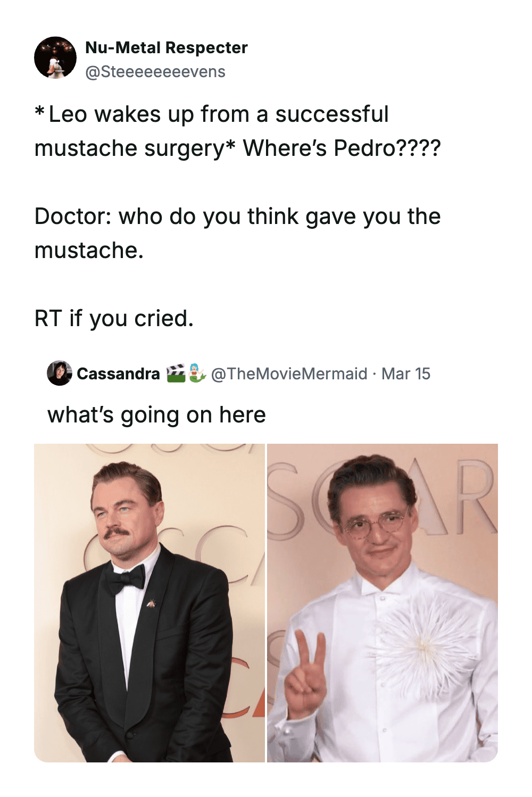
Task: Click the "Doctor: who do you think" line
Action: [x=237, y=217]
